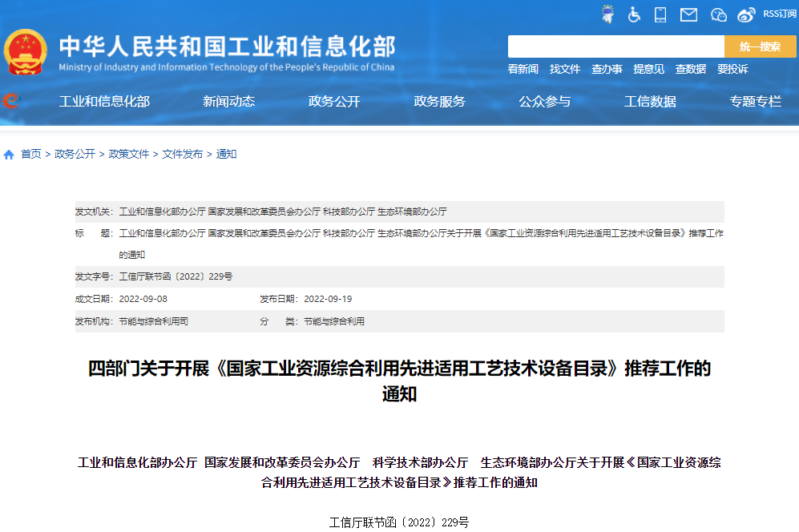Open the WeChat sharing icon
The height and width of the screenshot is (532, 799).
pos(718,14)
